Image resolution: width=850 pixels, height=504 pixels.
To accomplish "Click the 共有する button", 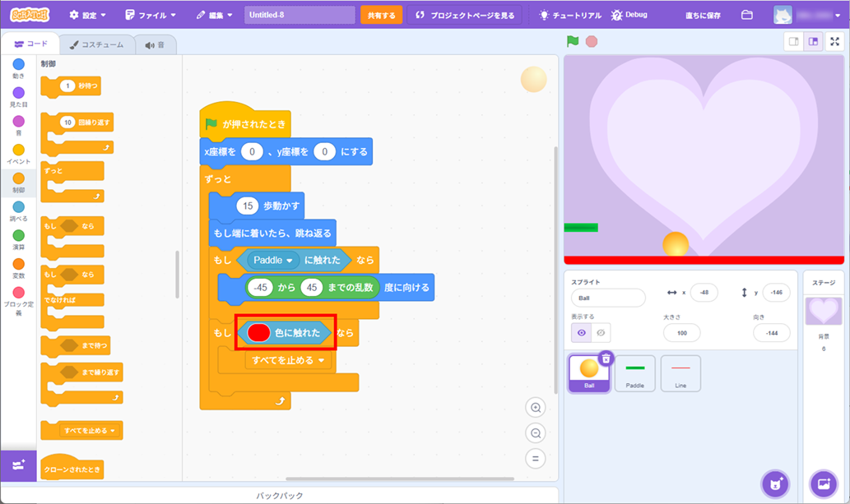I will 381,15.
